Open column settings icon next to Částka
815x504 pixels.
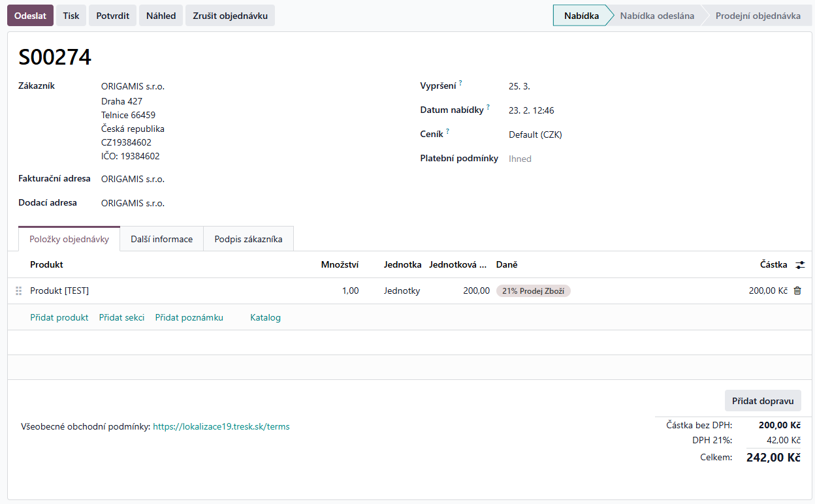click(800, 265)
